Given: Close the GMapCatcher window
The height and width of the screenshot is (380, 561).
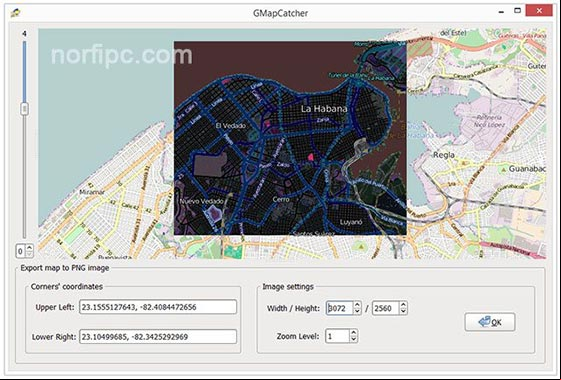Looking at the screenshot, I should click(539, 11).
